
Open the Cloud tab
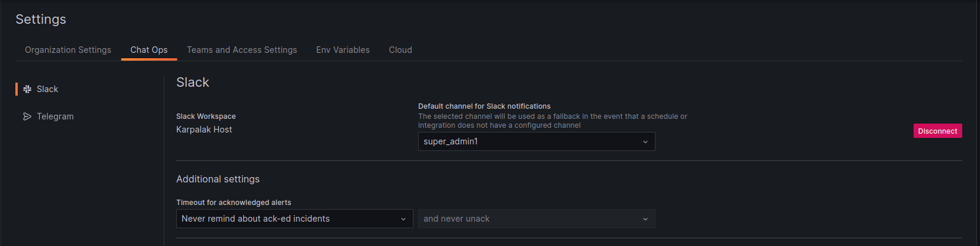point(400,50)
